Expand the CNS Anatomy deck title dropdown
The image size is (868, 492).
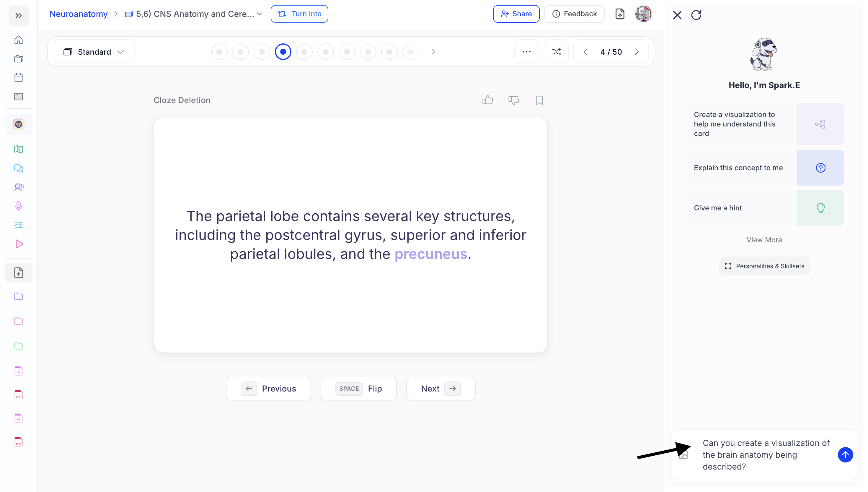pyautogui.click(x=260, y=14)
